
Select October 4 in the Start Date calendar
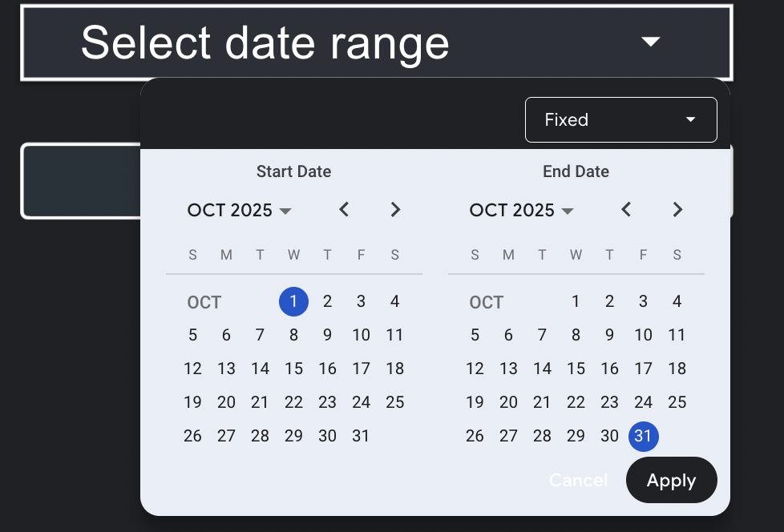[394, 301]
